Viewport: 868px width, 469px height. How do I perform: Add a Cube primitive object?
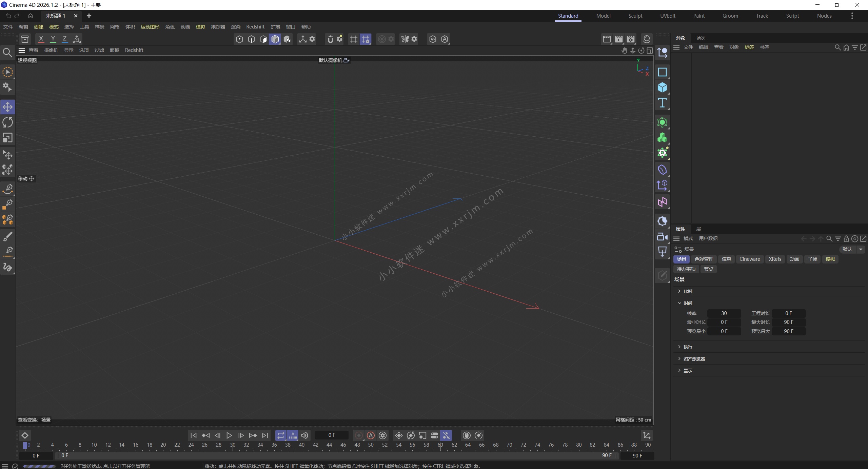662,88
